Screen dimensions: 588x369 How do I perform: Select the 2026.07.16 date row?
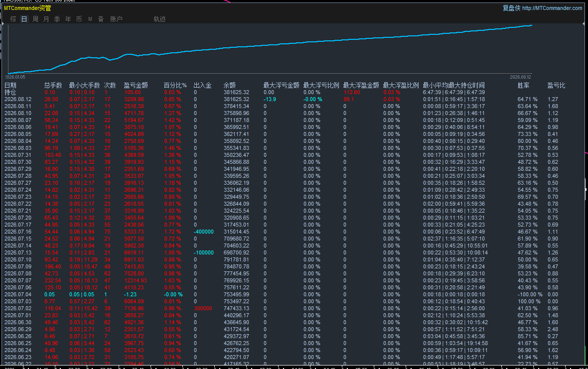pos(18,232)
